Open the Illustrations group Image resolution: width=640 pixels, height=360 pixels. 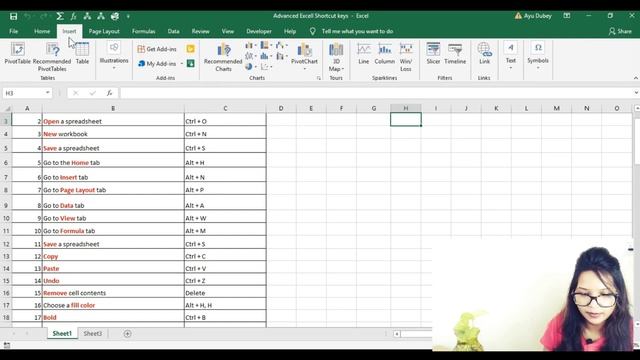coord(114,55)
